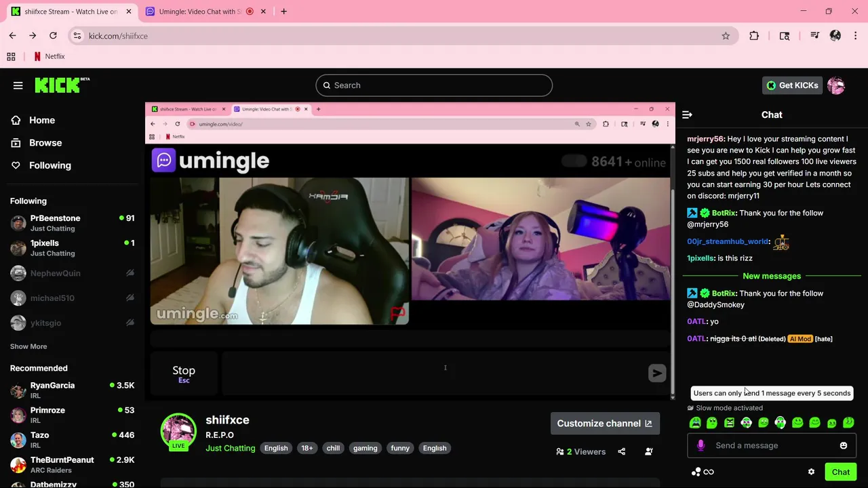Select the funny tag
The height and width of the screenshot is (488, 868).
tap(400, 448)
